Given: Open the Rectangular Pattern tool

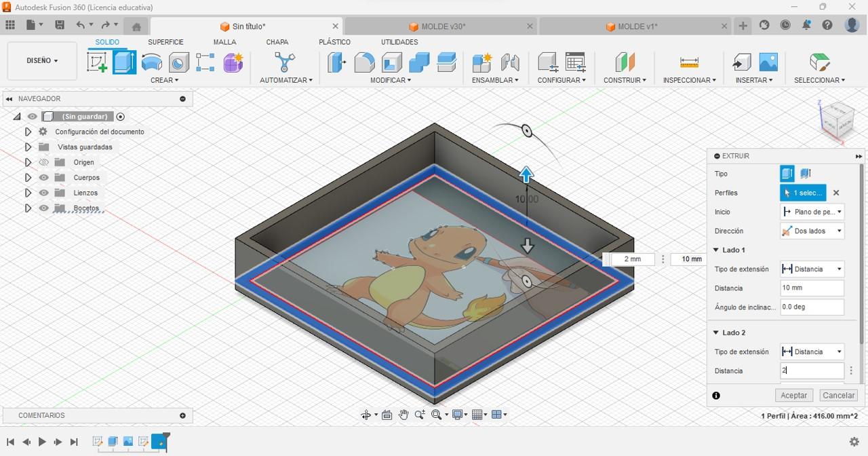Looking at the screenshot, I should click(x=205, y=62).
